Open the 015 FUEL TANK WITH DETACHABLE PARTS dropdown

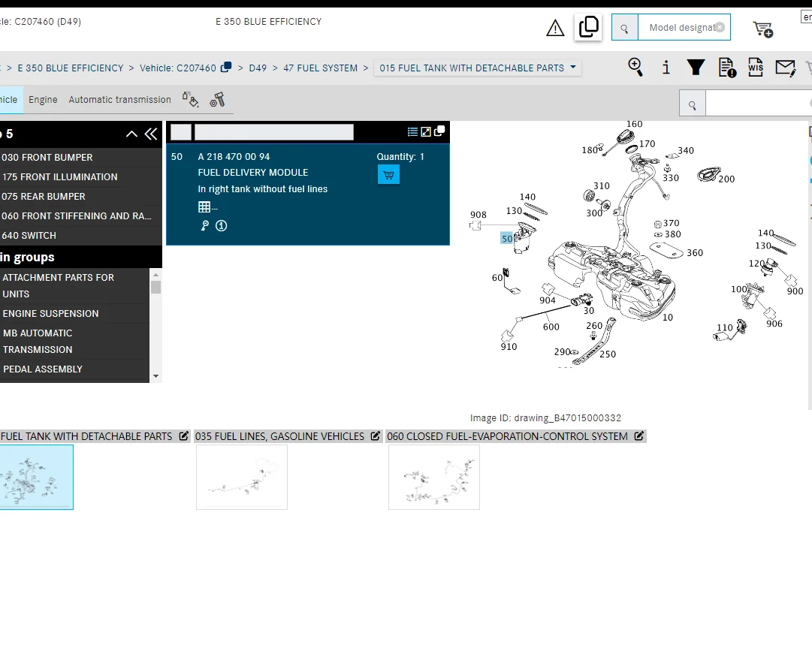coord(477,68)
